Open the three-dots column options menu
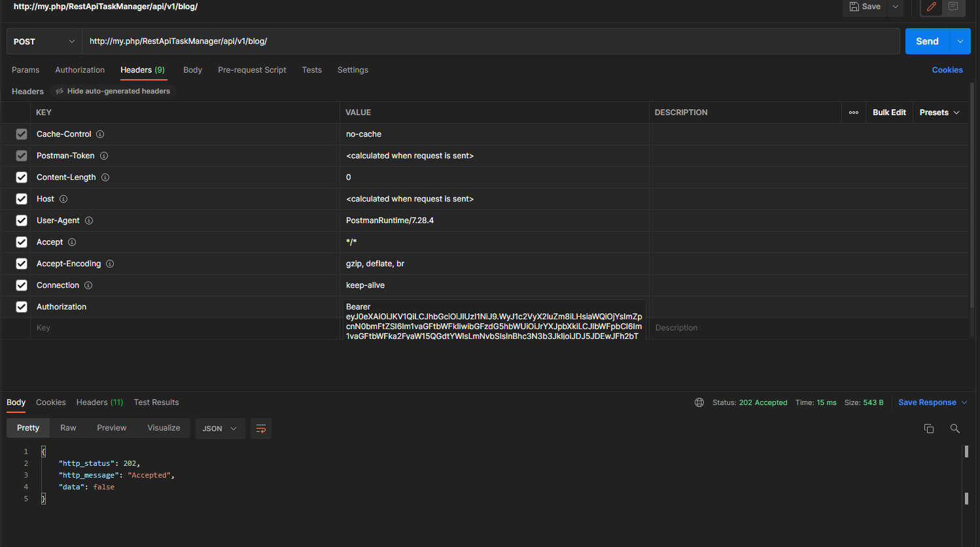 [854, 113]
